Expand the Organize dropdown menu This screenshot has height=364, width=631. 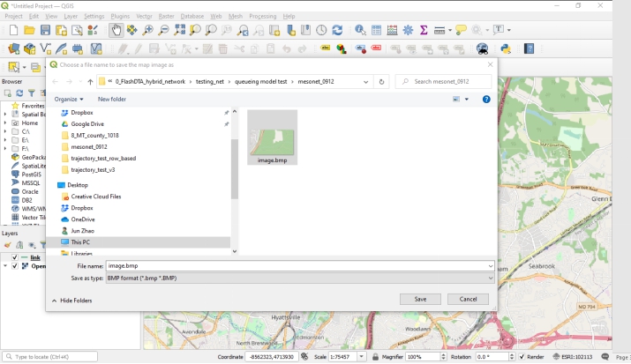pyautogui.click(x=69, y=100)
